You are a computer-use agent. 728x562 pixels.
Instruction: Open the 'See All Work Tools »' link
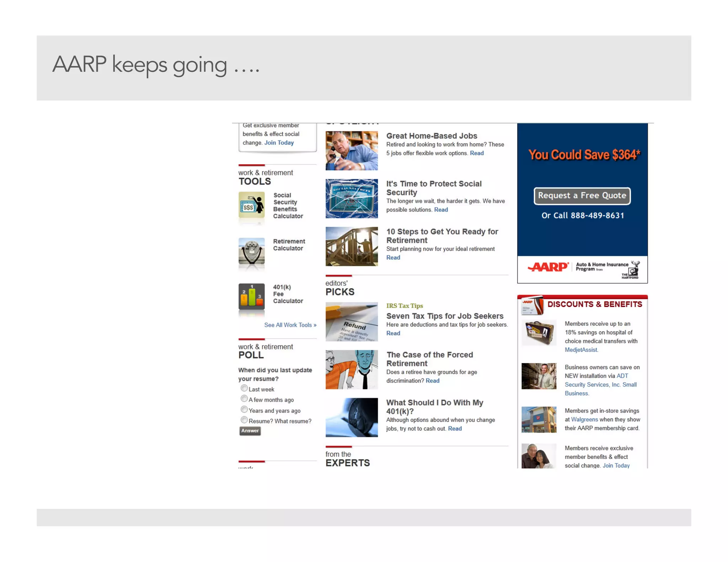(x=290, y=325)
